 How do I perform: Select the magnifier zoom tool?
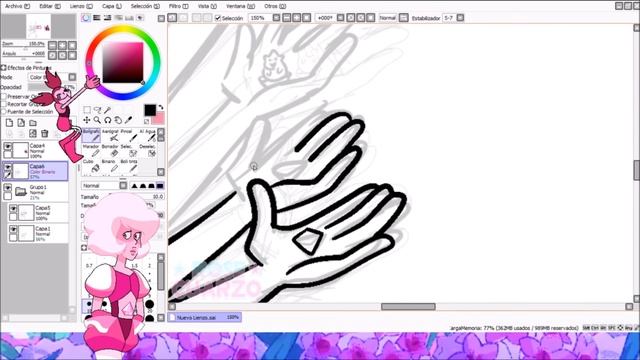coord(97,120)
